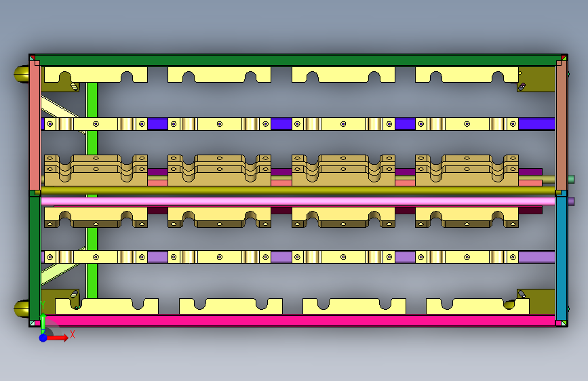
Task: Click the red X axis arrow
Action: coord(58,338)
